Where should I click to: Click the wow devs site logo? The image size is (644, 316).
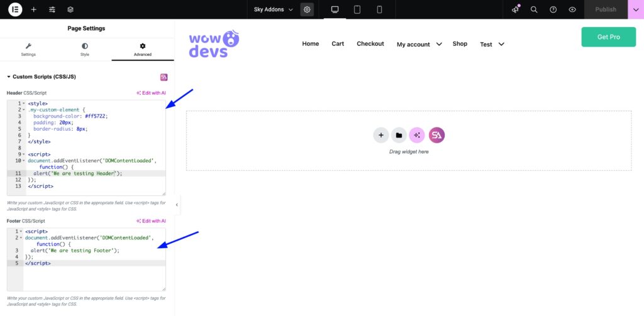click(x=214, y=43)
